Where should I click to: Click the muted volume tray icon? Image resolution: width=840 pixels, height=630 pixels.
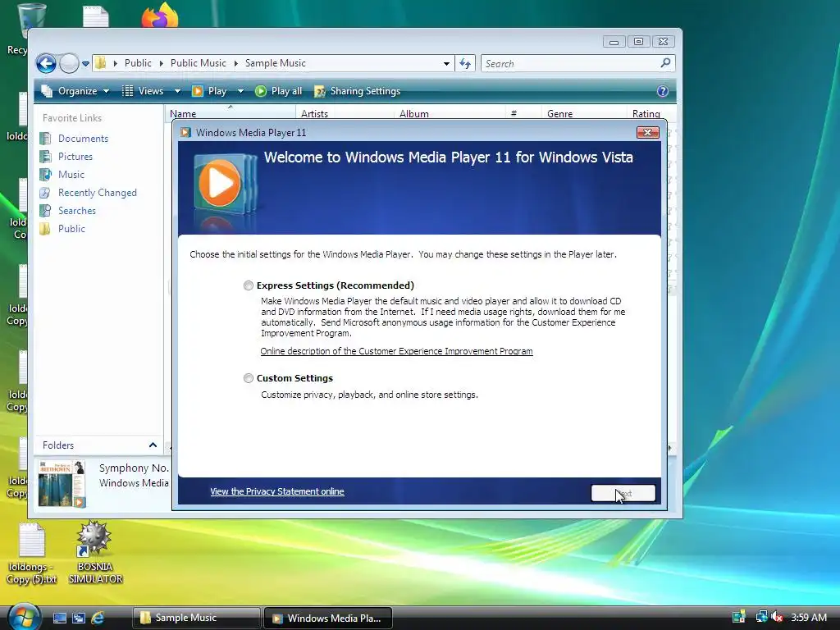778,617
